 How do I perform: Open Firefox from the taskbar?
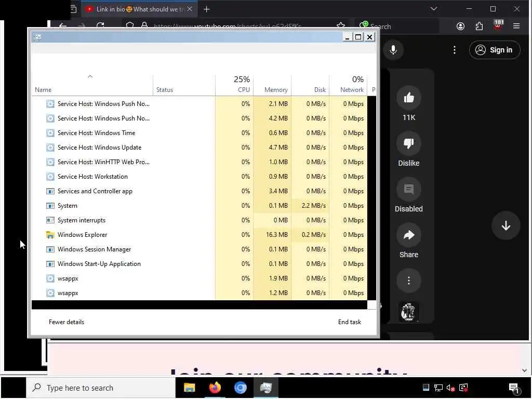tap(215, 388)
